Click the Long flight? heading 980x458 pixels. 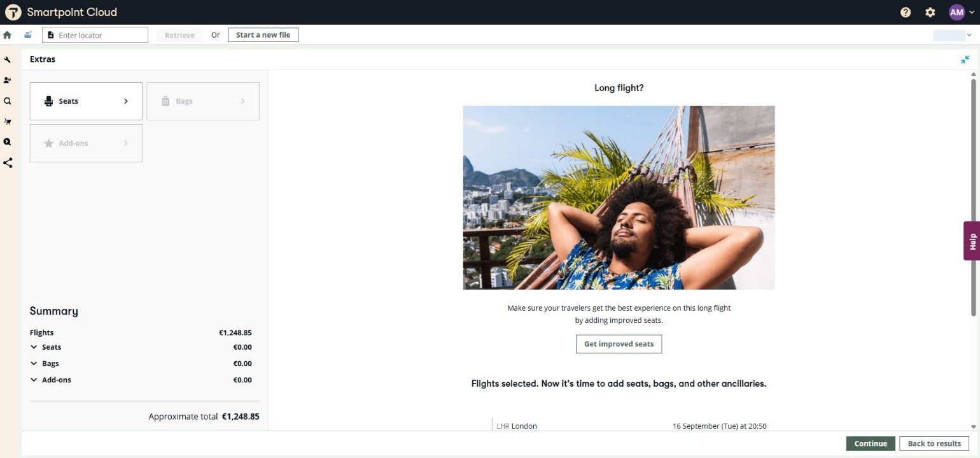click(619, 88)
